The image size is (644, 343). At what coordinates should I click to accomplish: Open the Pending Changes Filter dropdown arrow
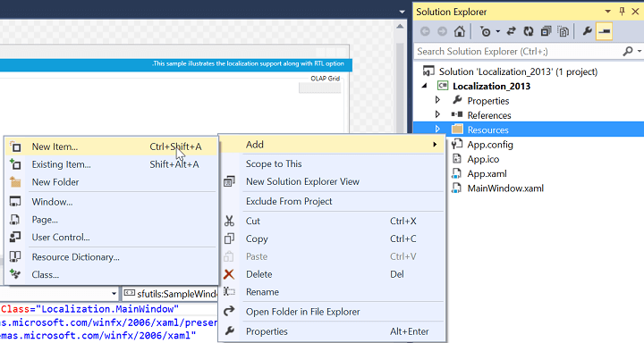coord(498,31)
